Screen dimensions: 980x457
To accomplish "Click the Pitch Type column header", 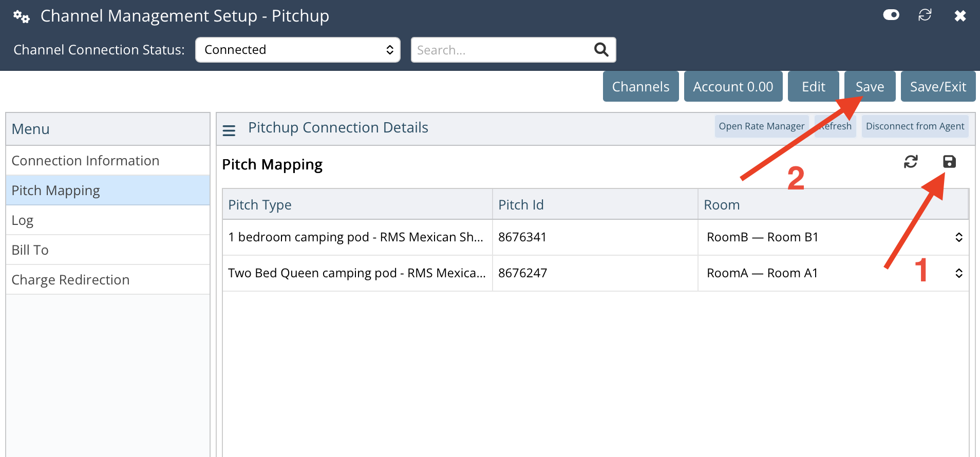I will (x=357, y=204).
